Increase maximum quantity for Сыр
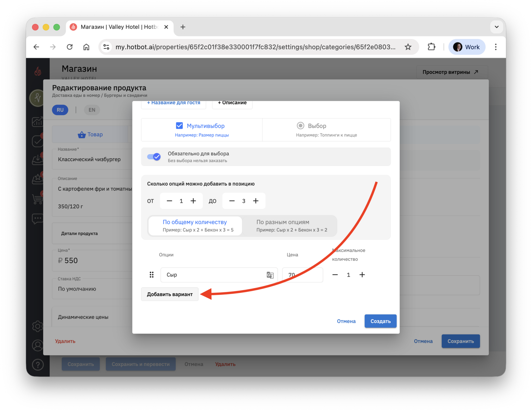Viewport: 532px width, 411px height. tap(362, 275)
